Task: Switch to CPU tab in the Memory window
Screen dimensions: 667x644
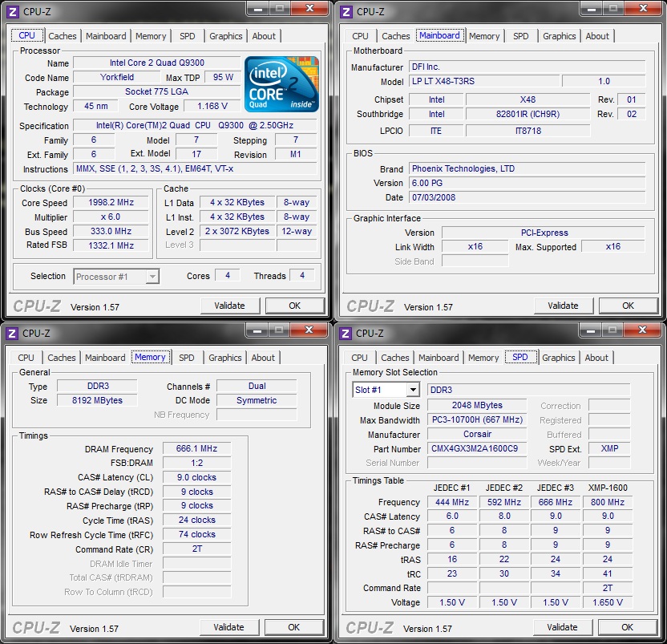Action: (x=26, y=358)
